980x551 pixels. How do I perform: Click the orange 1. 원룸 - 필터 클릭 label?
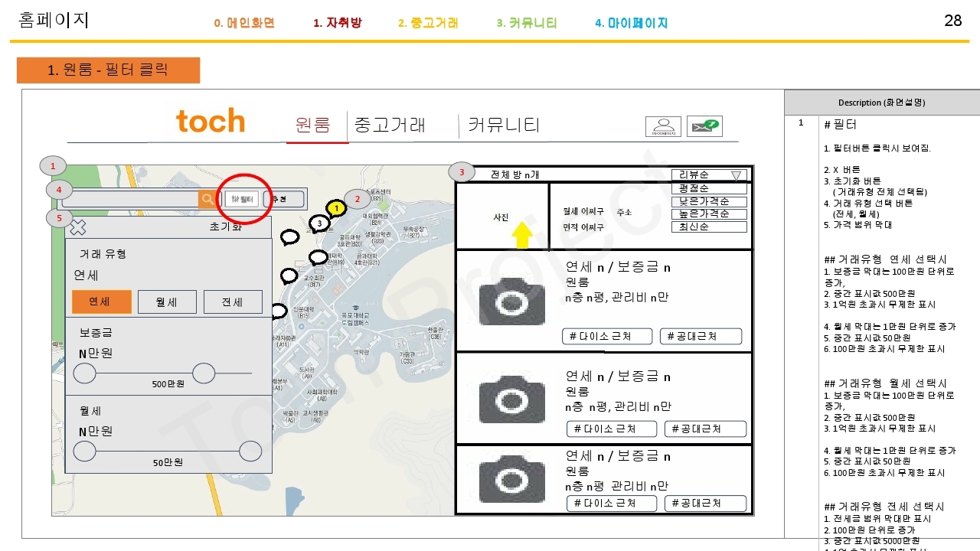[x=108, y=70]
